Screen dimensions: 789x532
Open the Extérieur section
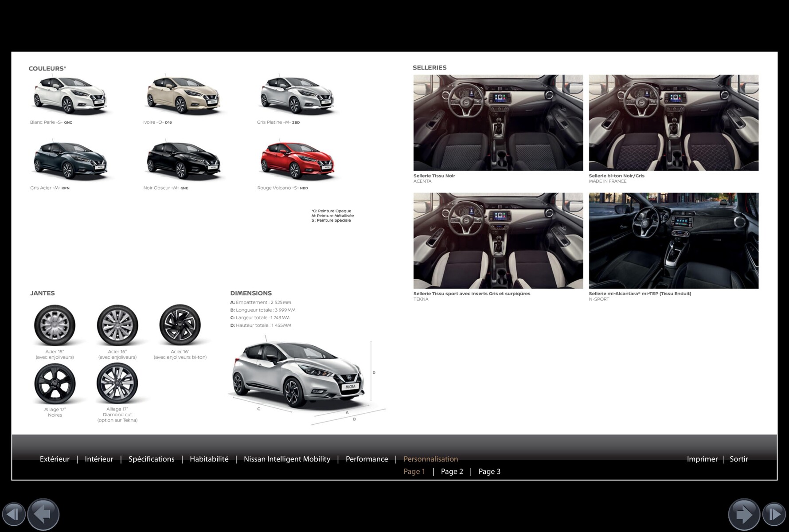coord(55,459)
